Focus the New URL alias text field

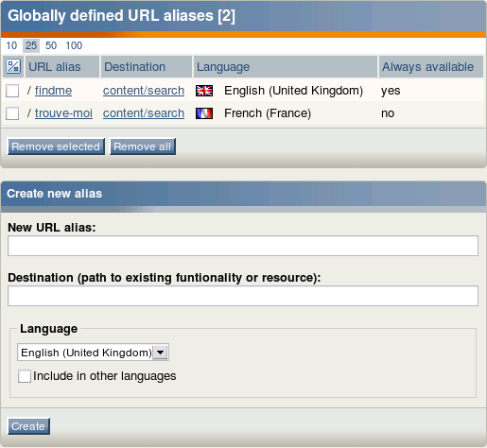click(x=243, y=246)
